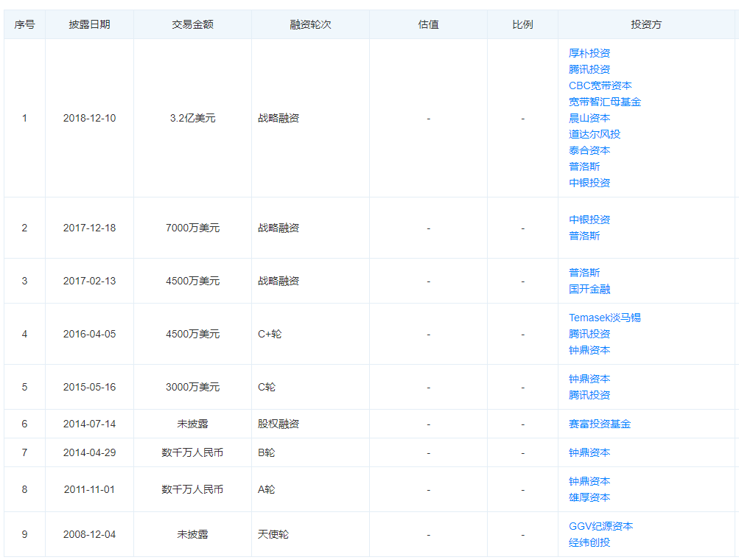Viewport: 739px width, 560px height.
Task: Open 腾讯投资 link in C+轮 row
Action: point(589,335)
